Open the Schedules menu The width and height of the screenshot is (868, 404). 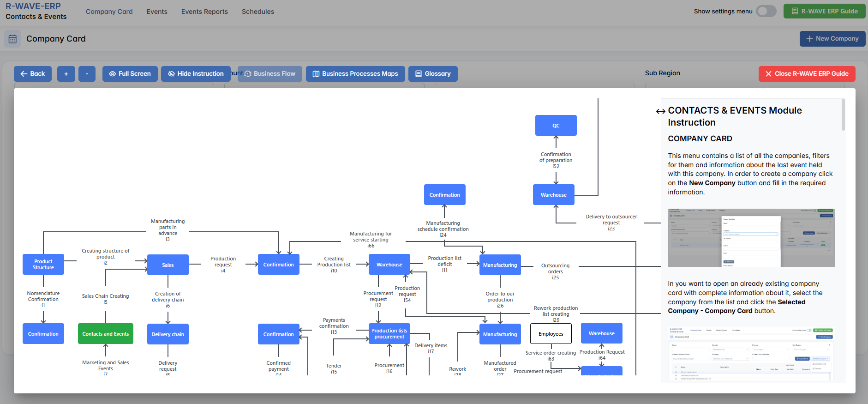click(x=257, y=12)
